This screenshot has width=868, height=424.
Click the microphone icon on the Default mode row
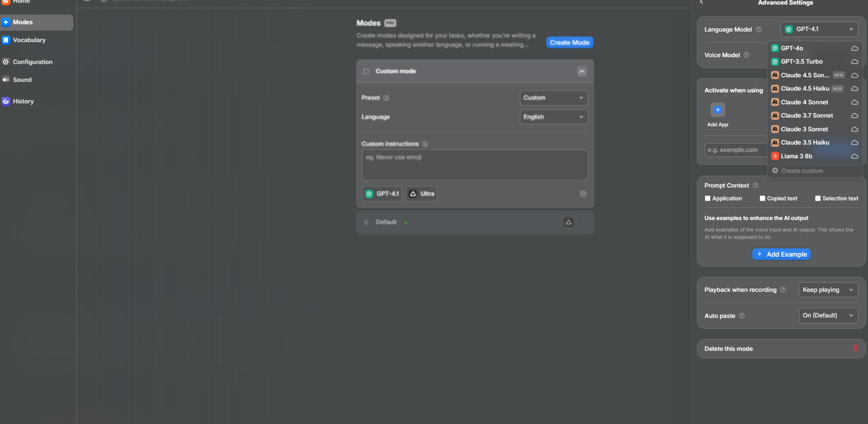point(366,222)
